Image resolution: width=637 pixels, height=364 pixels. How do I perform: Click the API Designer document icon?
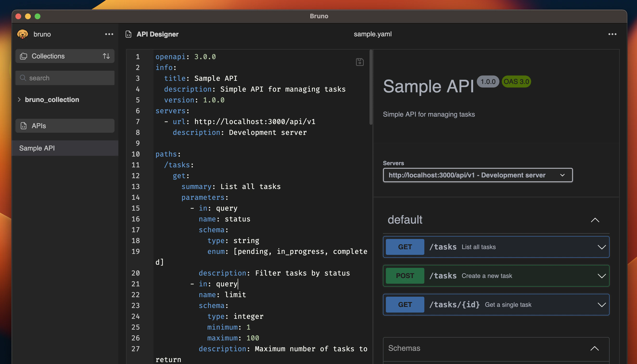(x=128, y=34)
